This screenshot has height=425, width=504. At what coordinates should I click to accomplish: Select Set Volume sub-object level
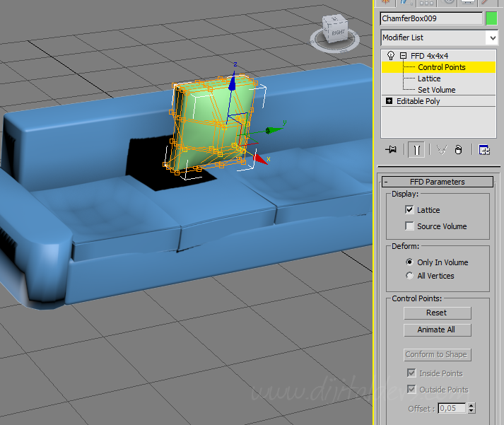point(436,90)
